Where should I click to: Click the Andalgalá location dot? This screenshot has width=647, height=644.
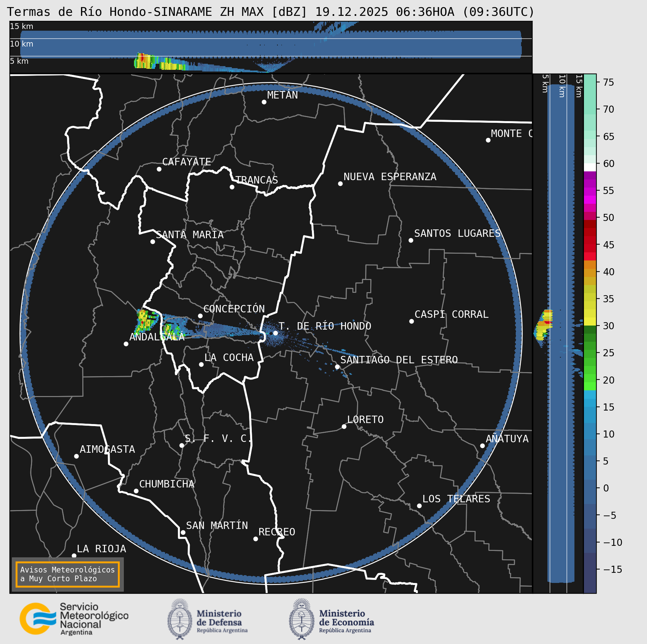pos(126,344)
